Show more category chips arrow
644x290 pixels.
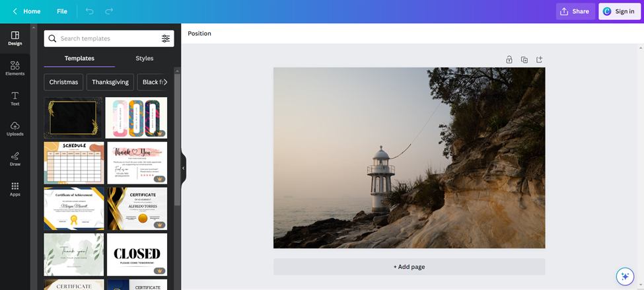point(166,82)
